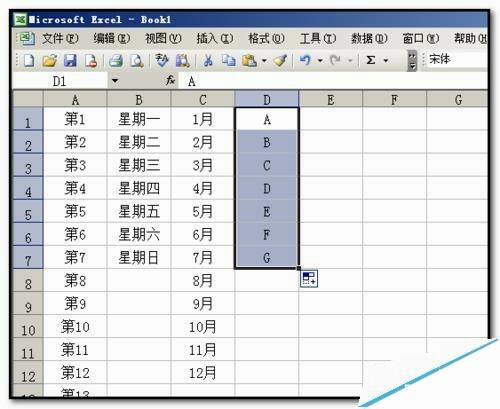Select column B header
This screenshot has height=409, width=500.
pos(139,99)
